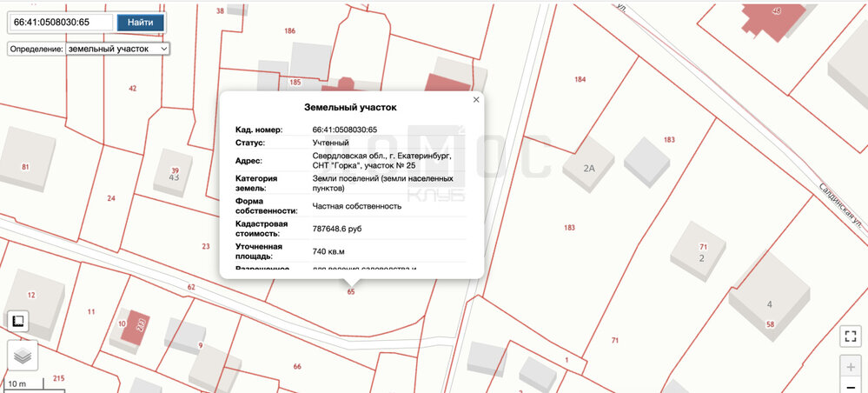The image size is (868, 393).
Task: Click the measurement ruler tool icon
Action: click(x=17, y=322)
